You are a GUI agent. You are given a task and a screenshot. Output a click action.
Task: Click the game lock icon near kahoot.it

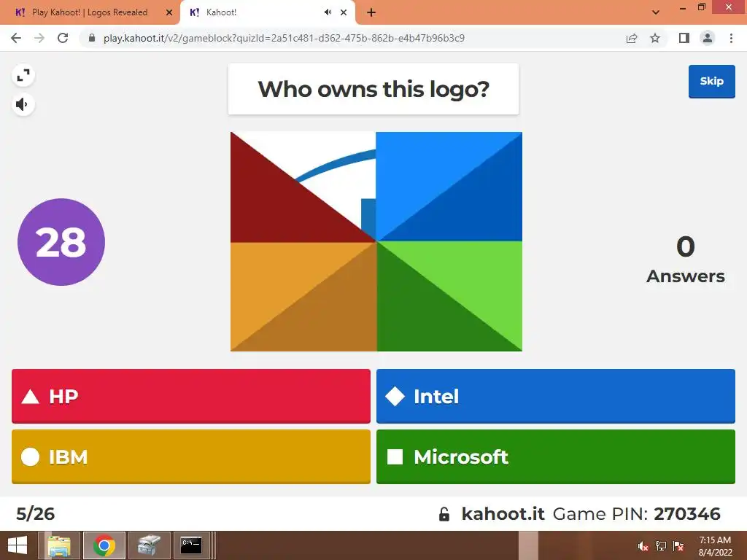tap(444, 514)
